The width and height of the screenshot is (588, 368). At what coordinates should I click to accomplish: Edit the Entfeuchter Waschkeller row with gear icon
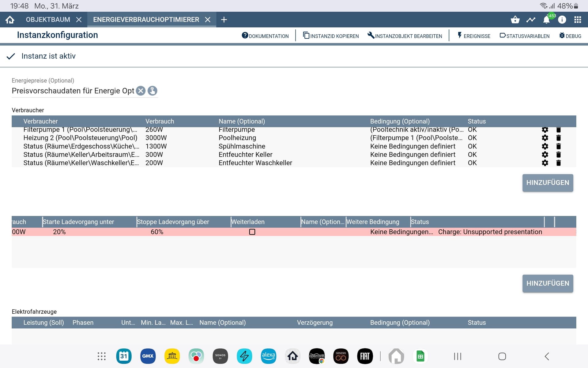click(545, 163)
